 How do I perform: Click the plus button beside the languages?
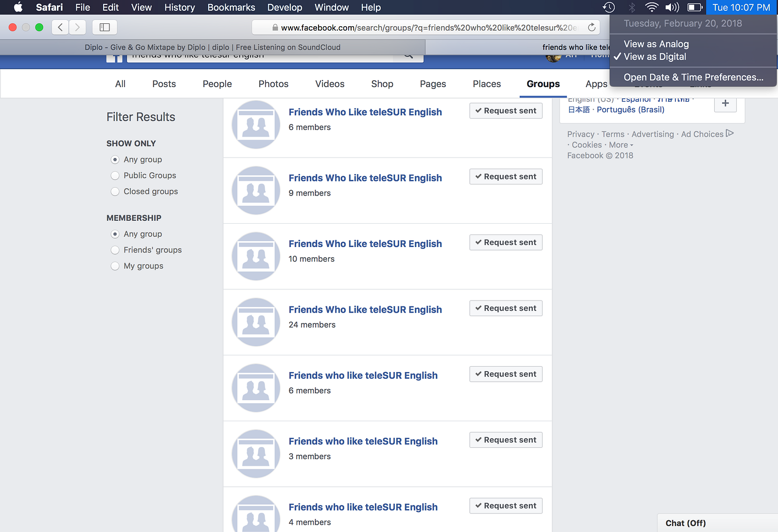[725, 103]
